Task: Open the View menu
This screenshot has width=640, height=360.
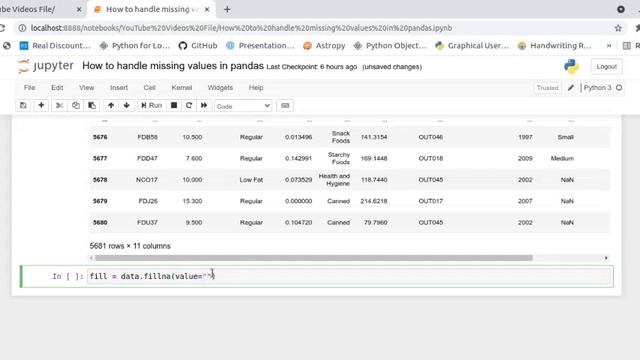Action: (87, 88)
